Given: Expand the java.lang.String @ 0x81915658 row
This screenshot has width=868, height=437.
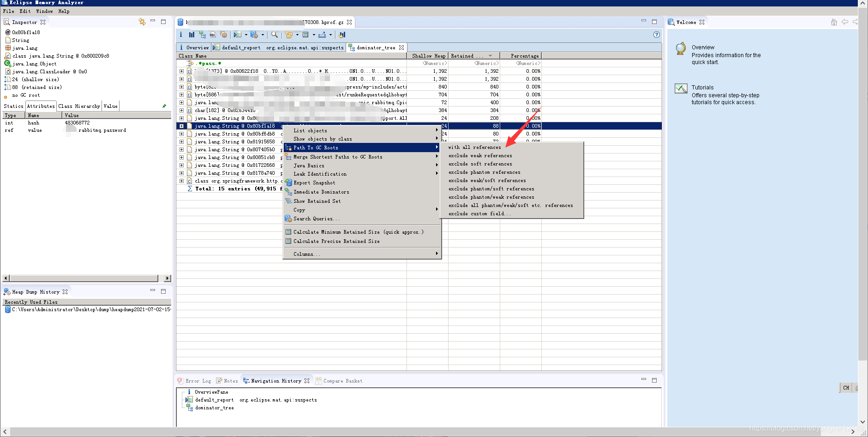Looking at the screenshot, I should pos(181,142).
